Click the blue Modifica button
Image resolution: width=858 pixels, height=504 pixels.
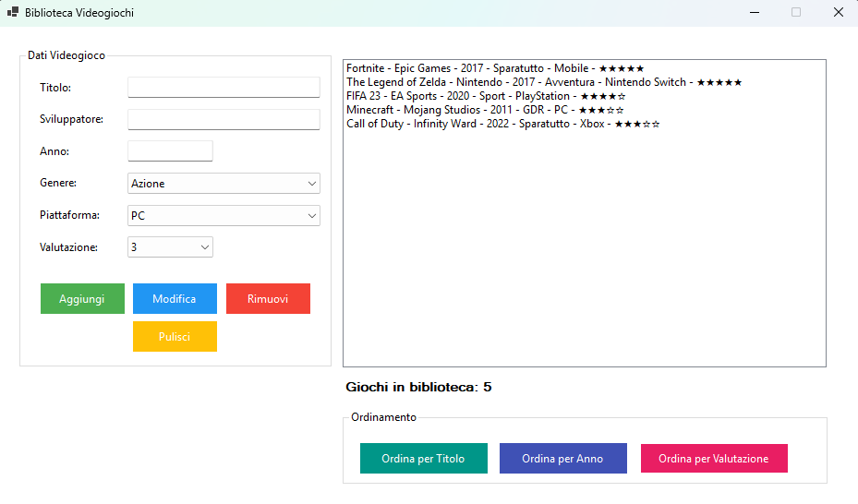(x=175, y=298)
